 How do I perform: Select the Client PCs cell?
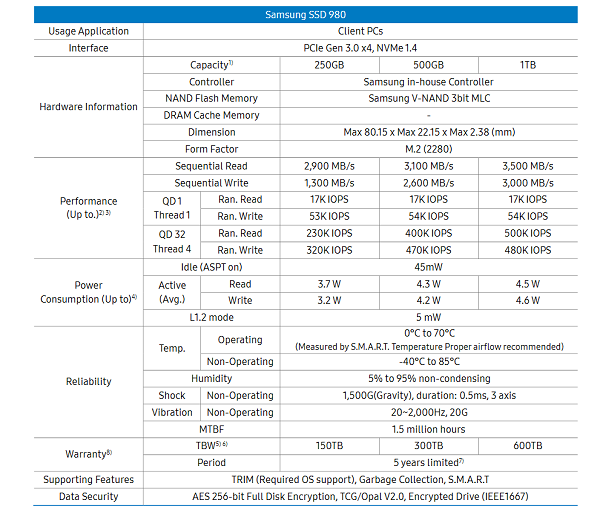[360, 31]
